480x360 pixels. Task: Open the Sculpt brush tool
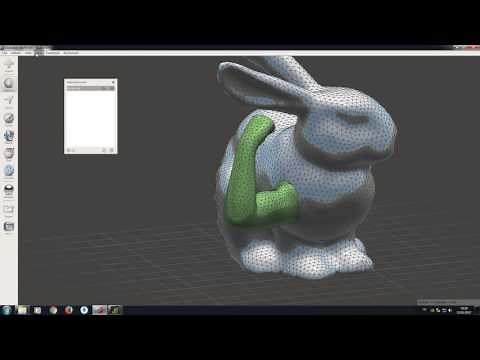tap(9, 118)
